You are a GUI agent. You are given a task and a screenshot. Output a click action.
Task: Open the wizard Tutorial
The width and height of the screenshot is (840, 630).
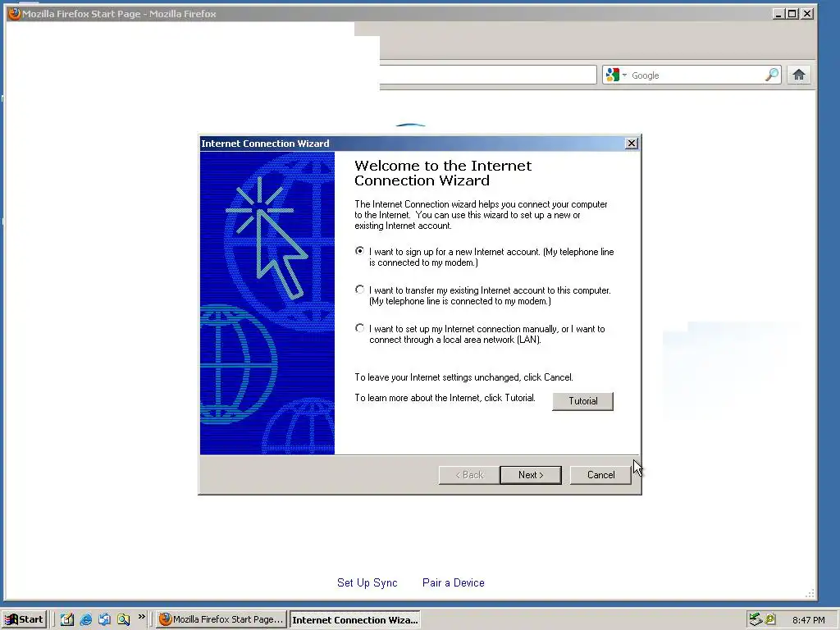point(582,401)
